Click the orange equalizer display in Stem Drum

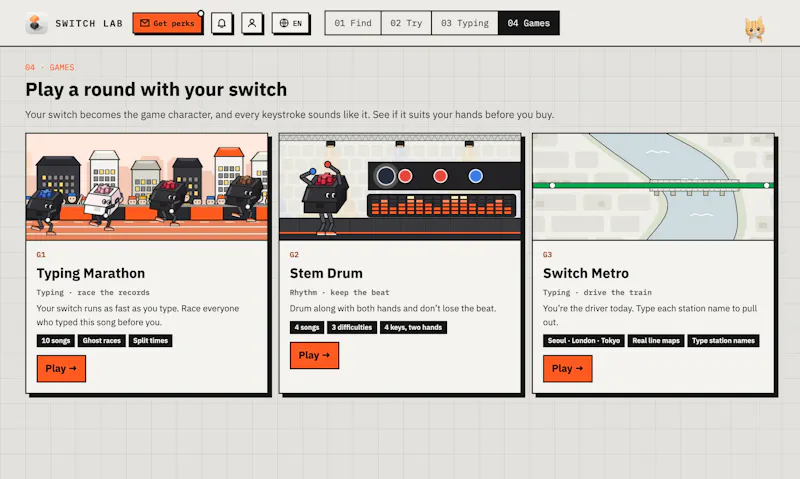tap(441, 205)
